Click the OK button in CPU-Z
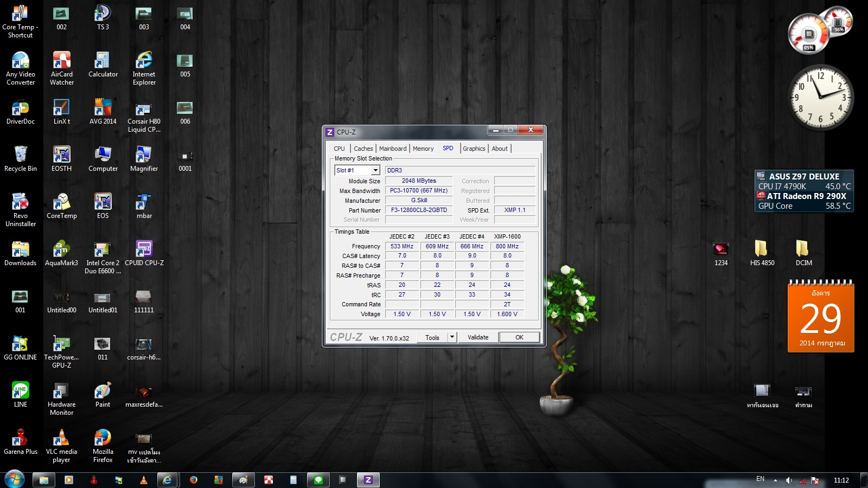Screen dimensions: 868x488 pyautogui.click(x=519, y=337)
